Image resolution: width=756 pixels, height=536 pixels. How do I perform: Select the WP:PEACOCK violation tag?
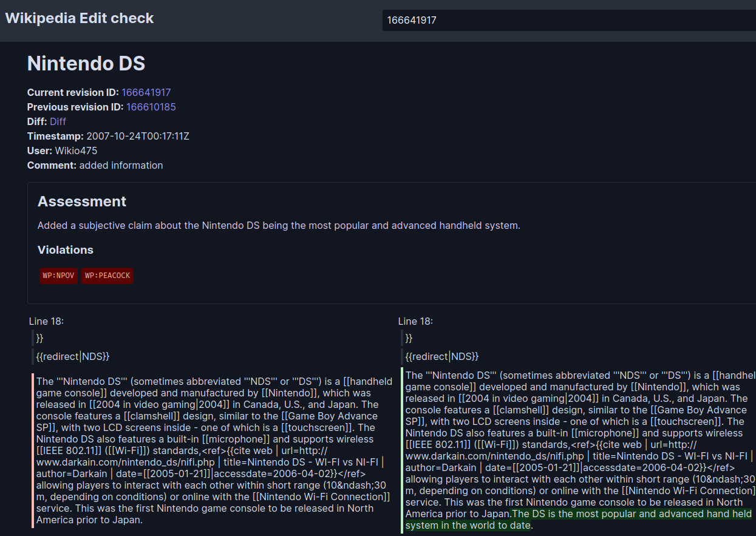pos(107,276)
